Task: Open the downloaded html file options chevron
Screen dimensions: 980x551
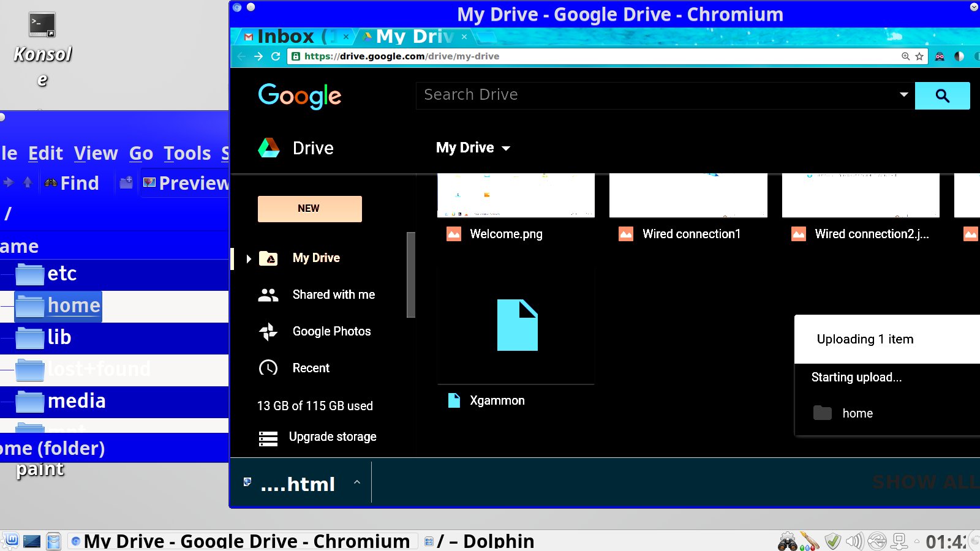Action: (357, 482)
